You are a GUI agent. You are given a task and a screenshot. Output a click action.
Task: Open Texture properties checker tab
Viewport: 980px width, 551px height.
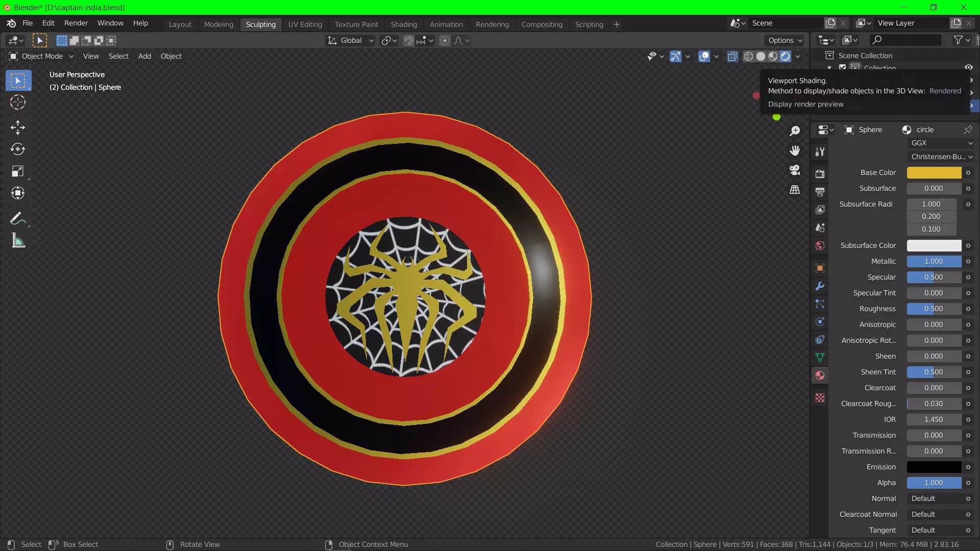820,397
